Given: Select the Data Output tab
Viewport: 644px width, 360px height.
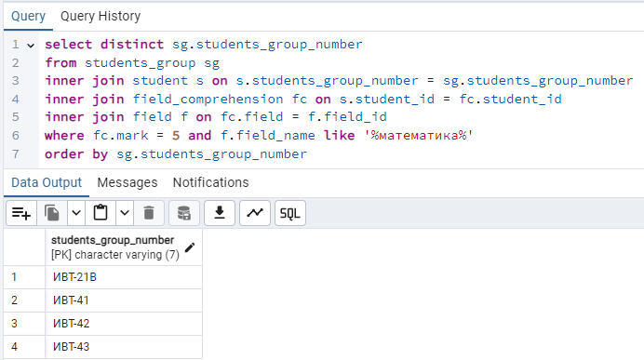Looking at the screenshot, I should click(47, 182).
